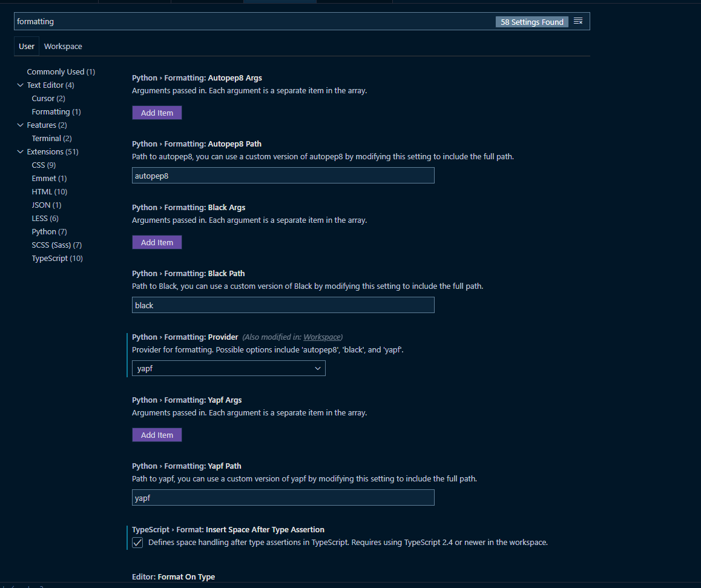
Task: Click the '58 Settings Found' badge
Action: click(x=532, y=22)
